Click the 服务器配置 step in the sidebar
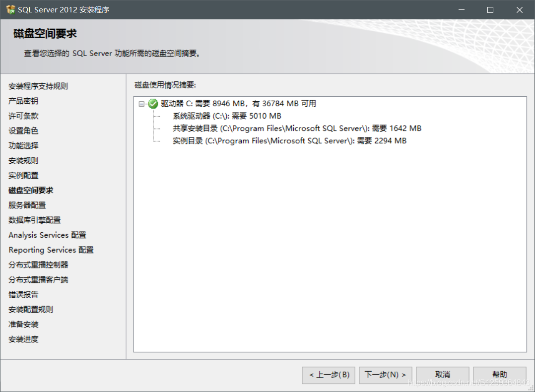Image resolution: width=535 pixels, height=392 pixels. [27, 205]
